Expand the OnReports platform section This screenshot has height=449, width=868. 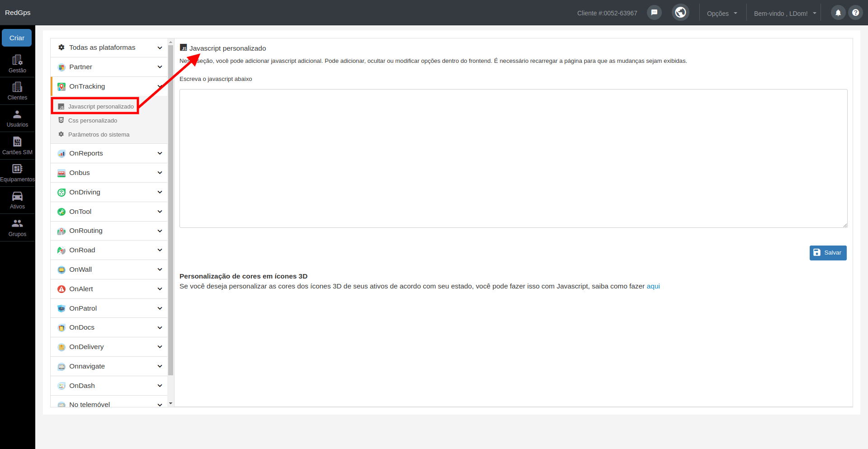click(109, 153)
